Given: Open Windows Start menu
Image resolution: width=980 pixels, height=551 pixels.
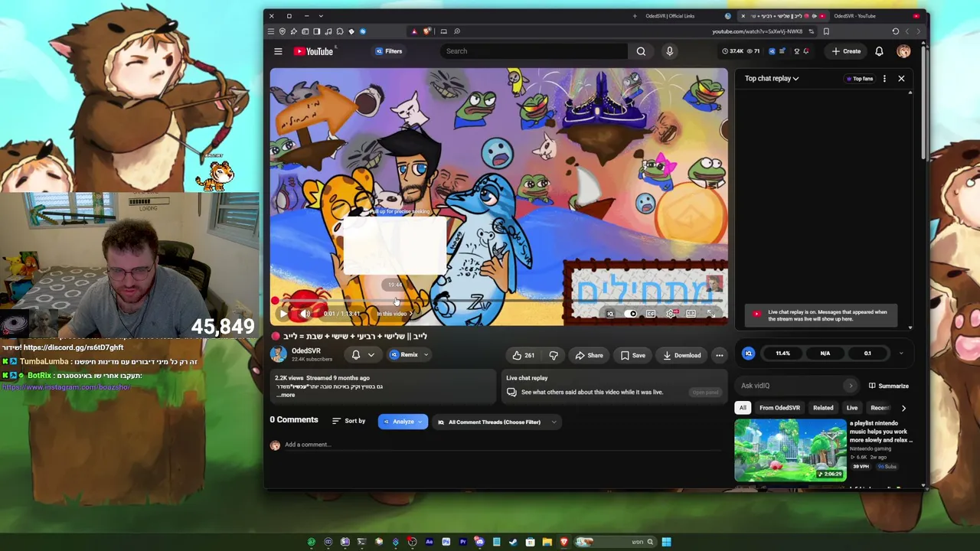Looking at the screenshot, I should click(666, 542).
